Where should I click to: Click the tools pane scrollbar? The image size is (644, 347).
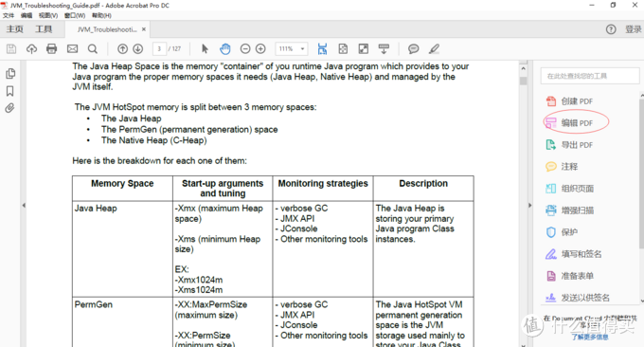pos(641,173)
